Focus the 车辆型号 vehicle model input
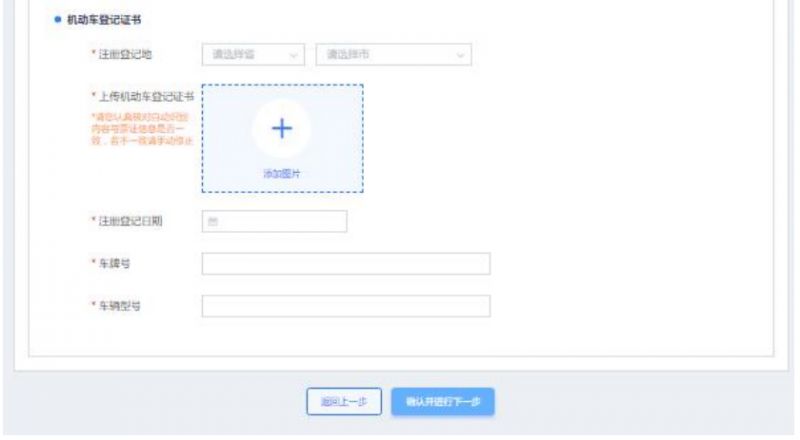The height and width of the screenshot is (440, 800). tap(346, 306)
